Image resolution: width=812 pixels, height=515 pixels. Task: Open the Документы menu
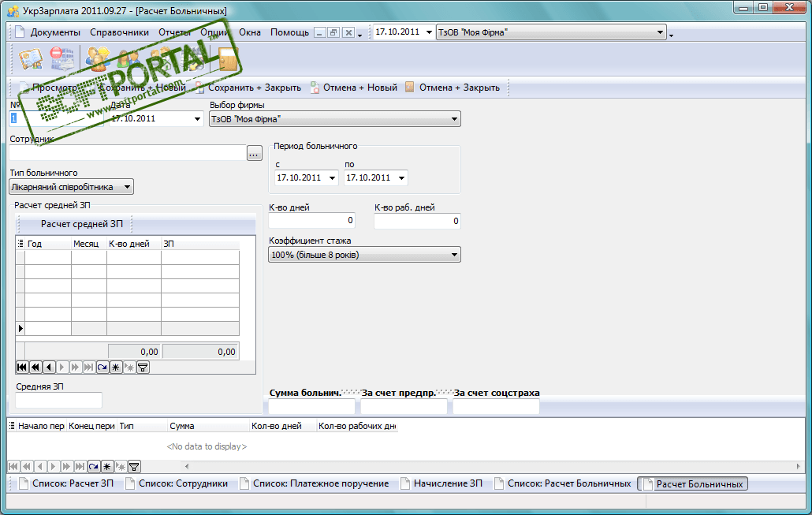click(x=55, y=32)
